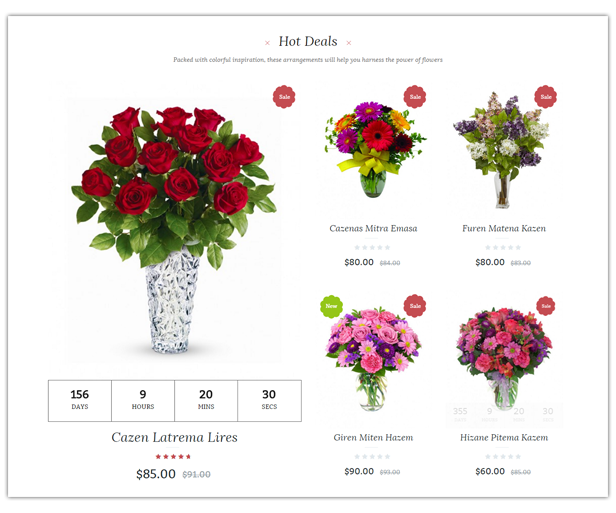Click the Sale badge on the roses product
616x513 pixels.
pyautogui.click(x=284, y=97)
